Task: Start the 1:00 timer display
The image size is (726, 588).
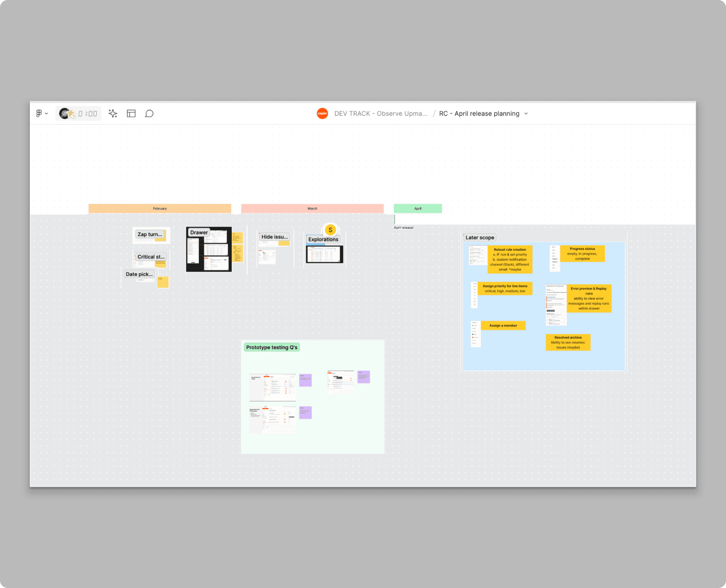Action: click(x=88, y=114)
